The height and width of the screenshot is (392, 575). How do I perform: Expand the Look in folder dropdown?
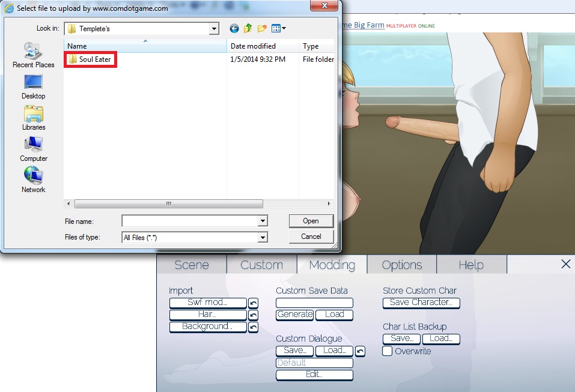point(214,28)
